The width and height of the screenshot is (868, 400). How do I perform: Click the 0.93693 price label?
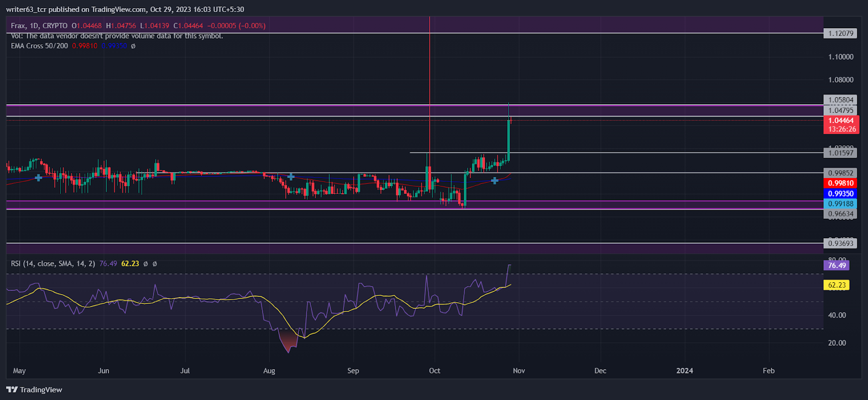click(x=840, y=243)
